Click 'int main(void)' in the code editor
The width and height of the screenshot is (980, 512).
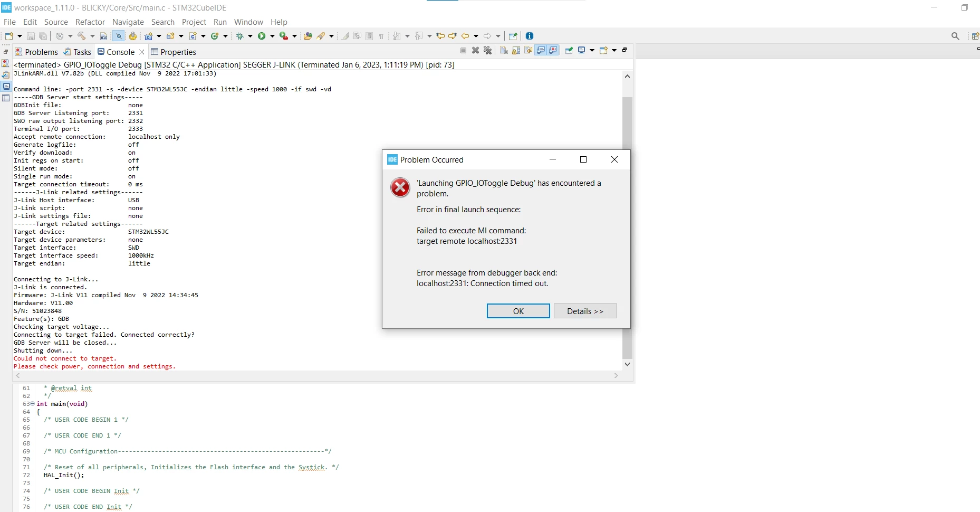click(x=62, y=404)
